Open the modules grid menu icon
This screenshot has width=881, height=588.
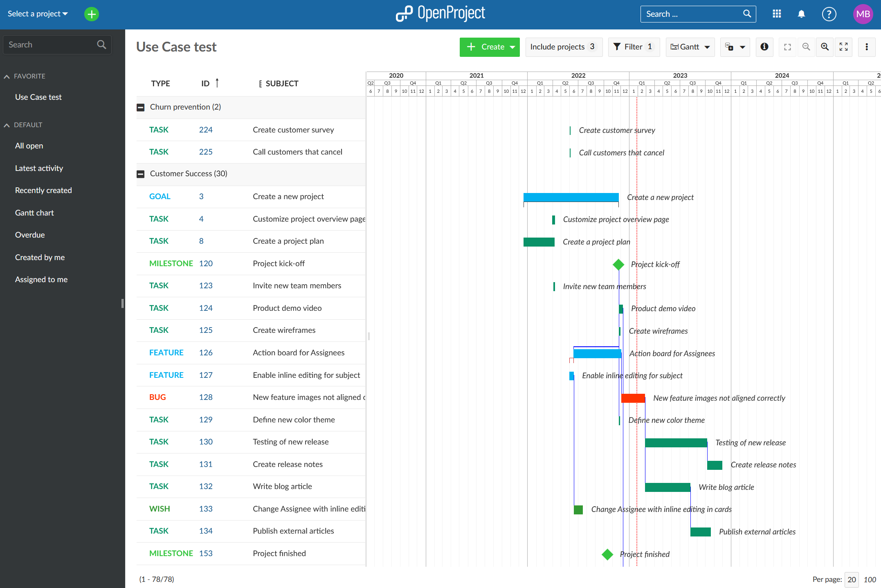coord(777,14)
